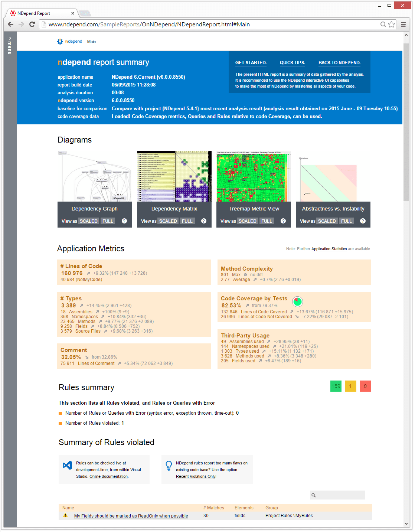Click the magnifier icon in the rules search box
415x532 pixels.
click(314, 495)
